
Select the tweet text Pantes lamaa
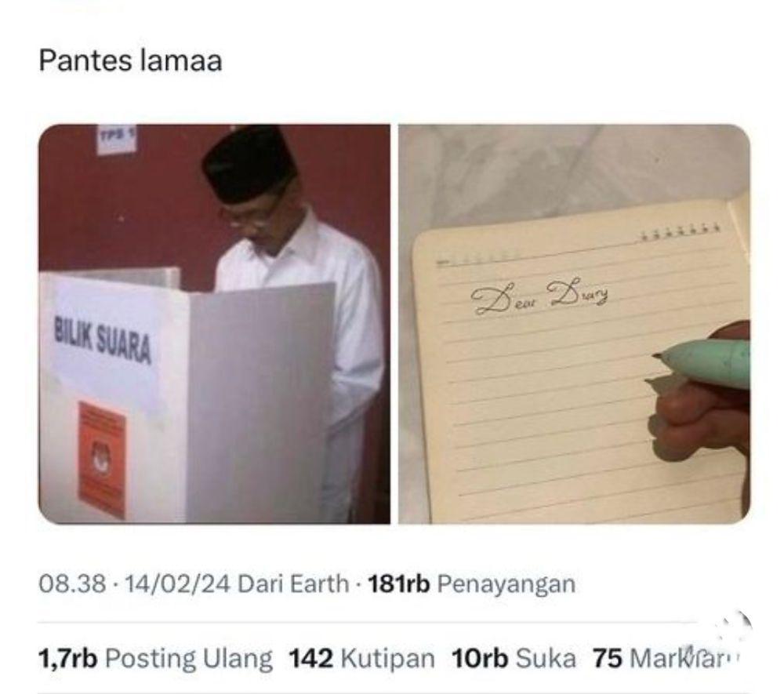coord(130,61)
